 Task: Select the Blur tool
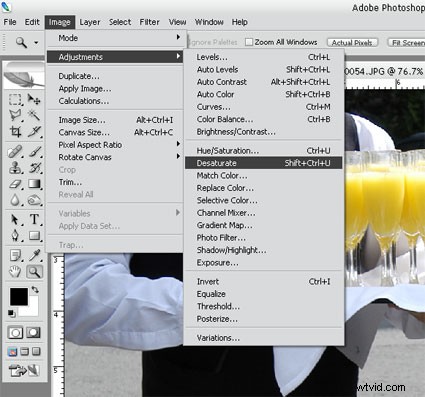tap(15, 200)
